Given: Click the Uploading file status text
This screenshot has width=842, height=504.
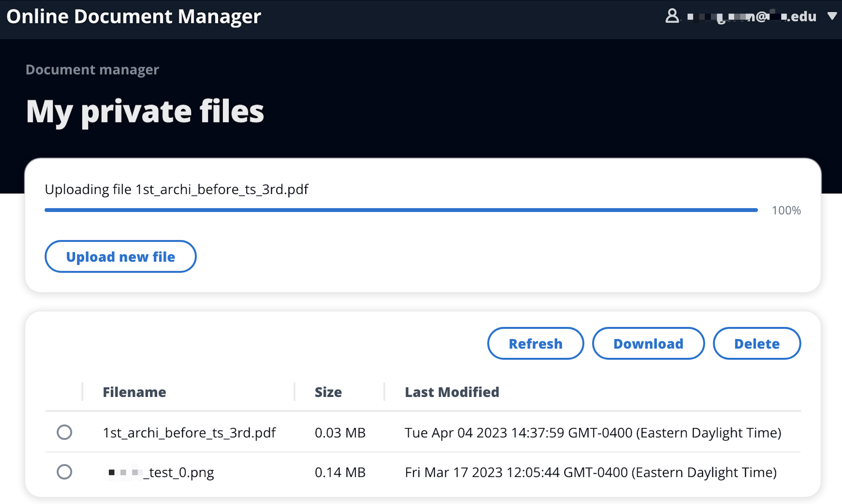Looking at the screenshot, I should (x=176, y=189).
